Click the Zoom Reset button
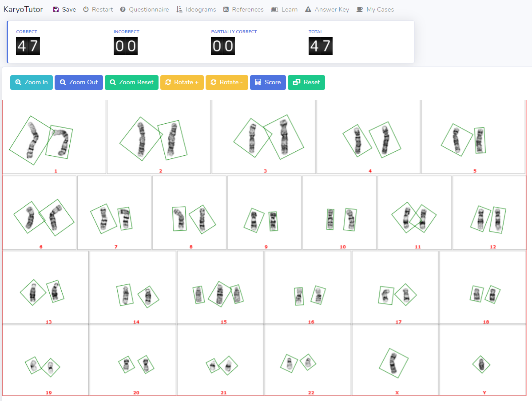The width and height of the screenshot is (532, 401). pyautogui.click(x=131, y=83)
